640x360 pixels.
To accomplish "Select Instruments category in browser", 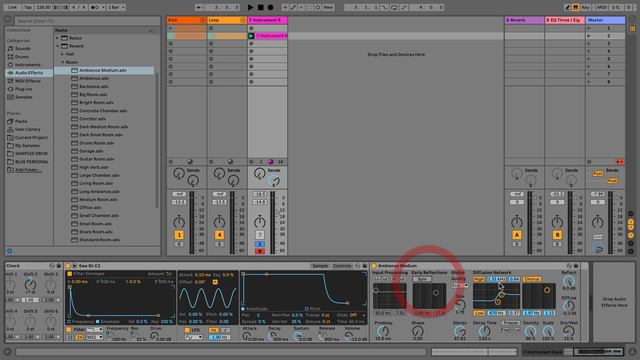I will (28, 64).
